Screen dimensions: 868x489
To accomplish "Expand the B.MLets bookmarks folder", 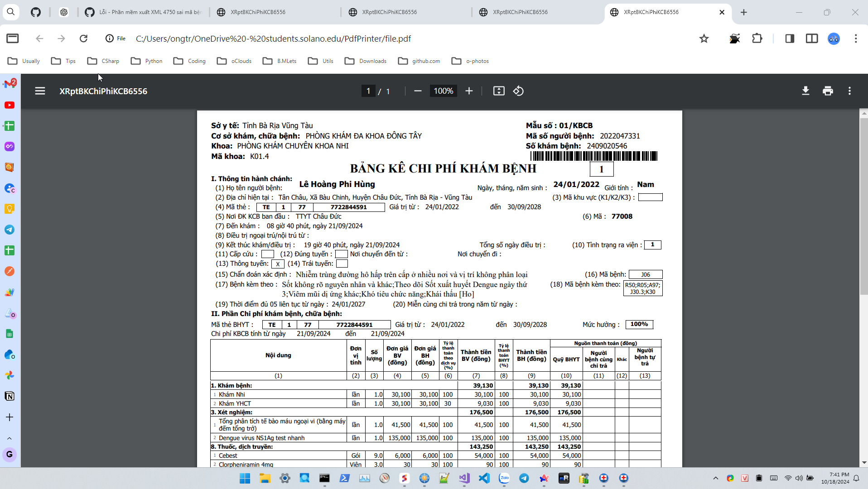I will (280, 61).
